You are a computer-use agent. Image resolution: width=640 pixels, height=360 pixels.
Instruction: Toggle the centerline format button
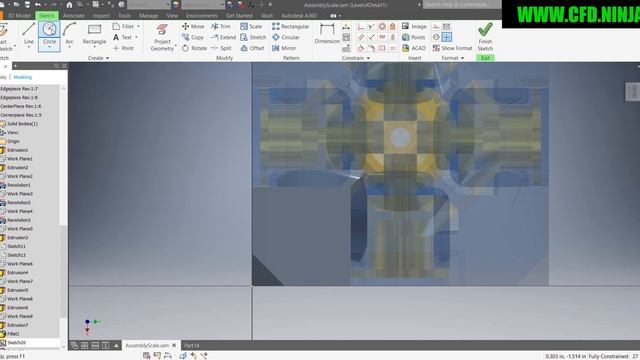point(436,37)
